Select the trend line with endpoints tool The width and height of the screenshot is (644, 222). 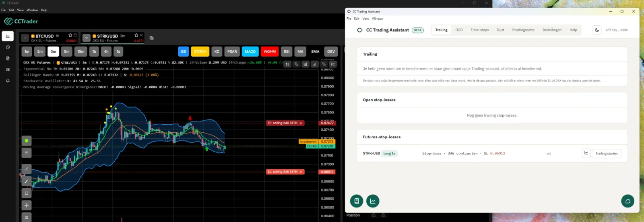tap(27, 181)
